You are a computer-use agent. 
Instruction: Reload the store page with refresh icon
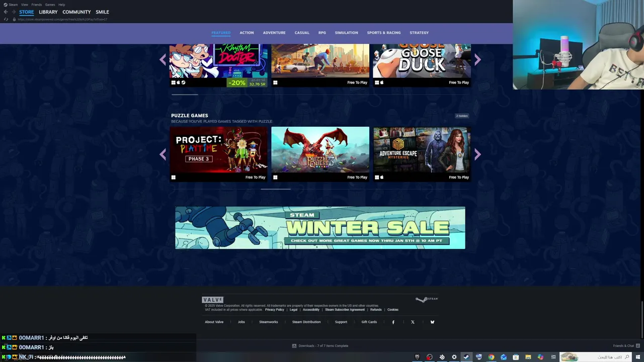tap(6, 19)
